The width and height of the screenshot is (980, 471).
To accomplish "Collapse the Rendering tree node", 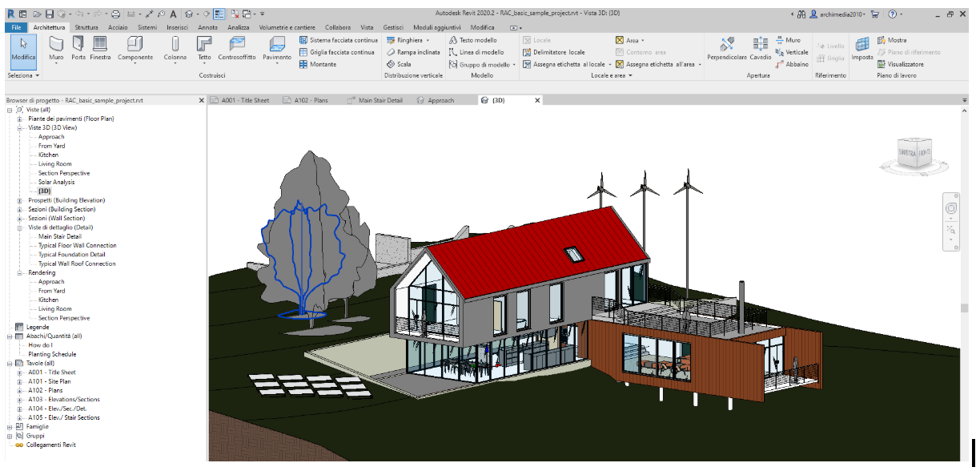I will click(x=20, y=272).
